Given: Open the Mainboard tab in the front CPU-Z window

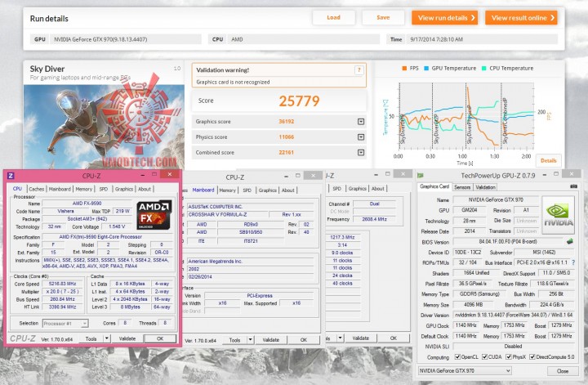Looking at the screenshot, I should tap(60, 189).
